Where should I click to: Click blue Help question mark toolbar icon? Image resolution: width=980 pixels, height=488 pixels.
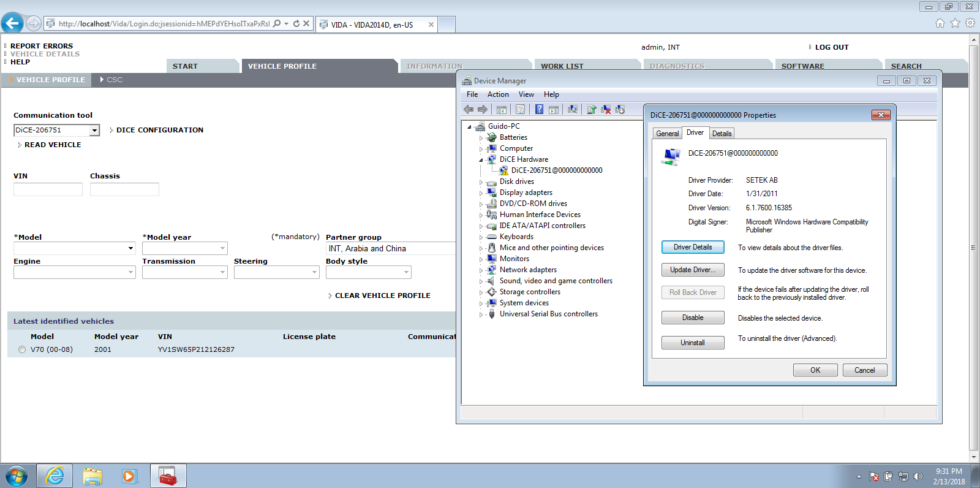539,109
